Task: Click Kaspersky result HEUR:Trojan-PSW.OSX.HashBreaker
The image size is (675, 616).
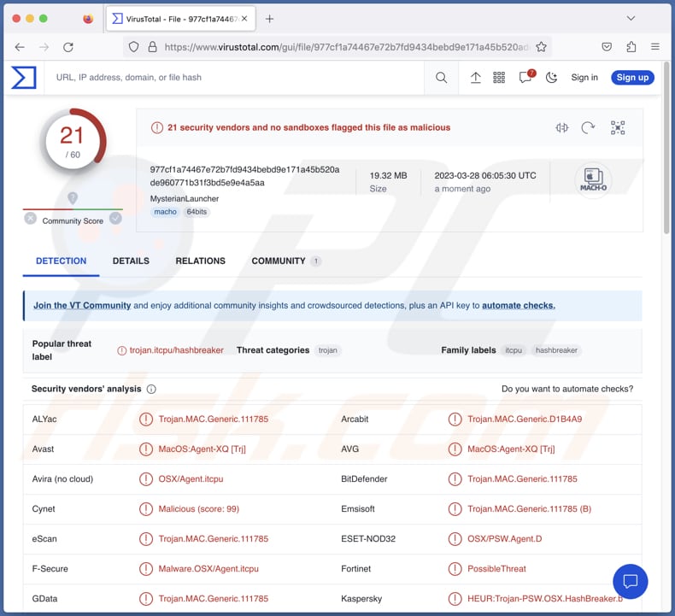Action: tap(545, 598)
